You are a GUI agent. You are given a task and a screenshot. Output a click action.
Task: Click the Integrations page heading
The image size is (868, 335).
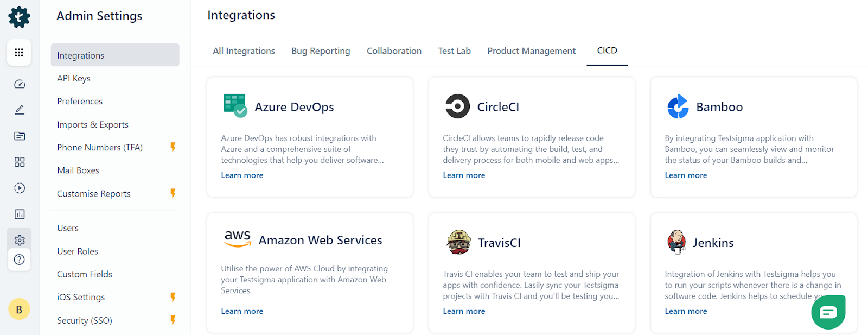tap(241, 15)
